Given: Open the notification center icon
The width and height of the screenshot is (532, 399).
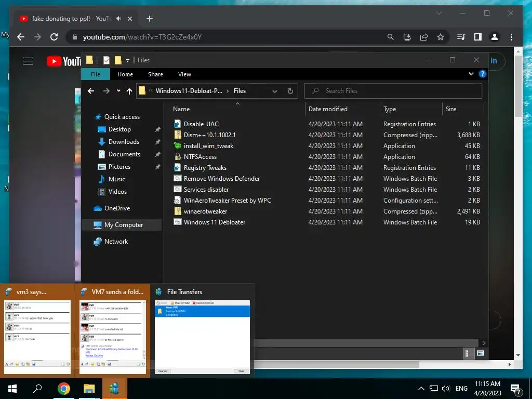Looking at the screenshot, I should pos(516,389).
